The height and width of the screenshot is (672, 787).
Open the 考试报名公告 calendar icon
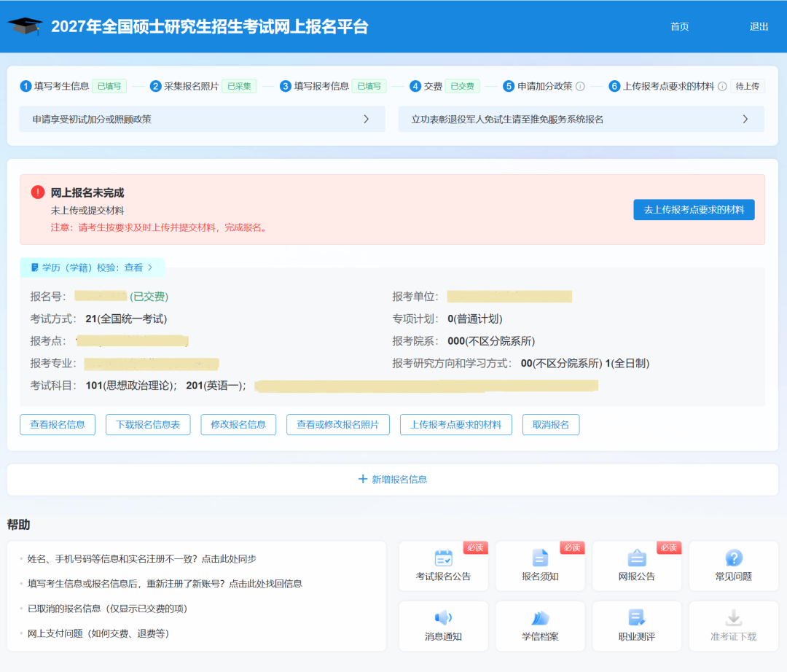[x=443, y=558]
